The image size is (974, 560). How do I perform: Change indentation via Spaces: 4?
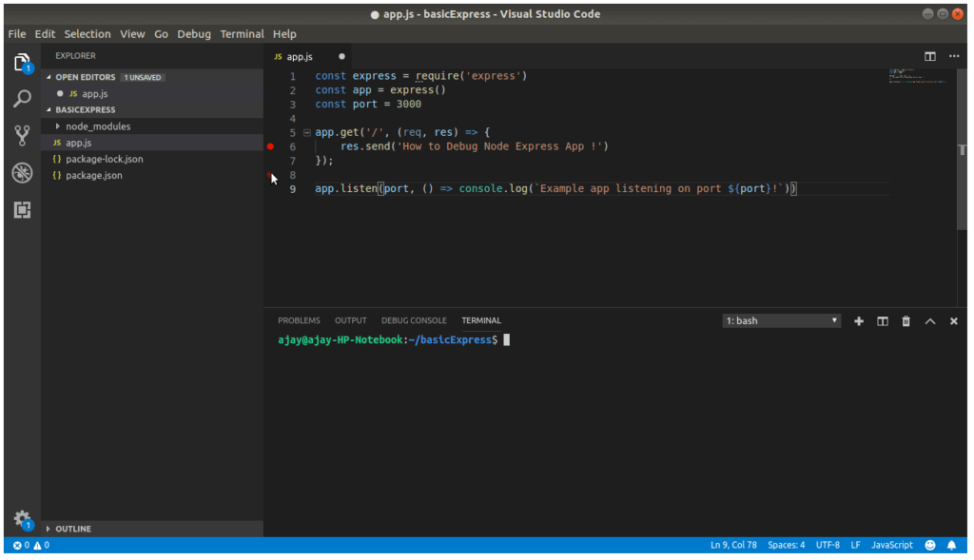click(x=787, y=546)
